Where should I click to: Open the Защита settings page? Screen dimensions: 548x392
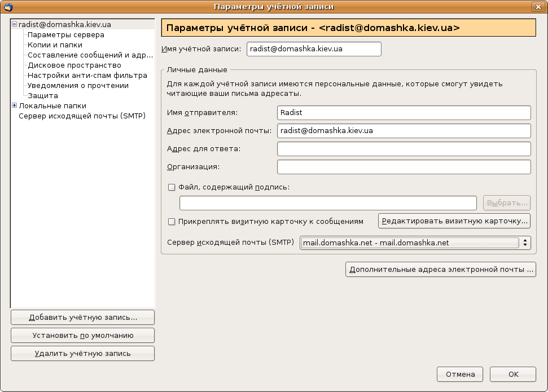click(43, 96)
